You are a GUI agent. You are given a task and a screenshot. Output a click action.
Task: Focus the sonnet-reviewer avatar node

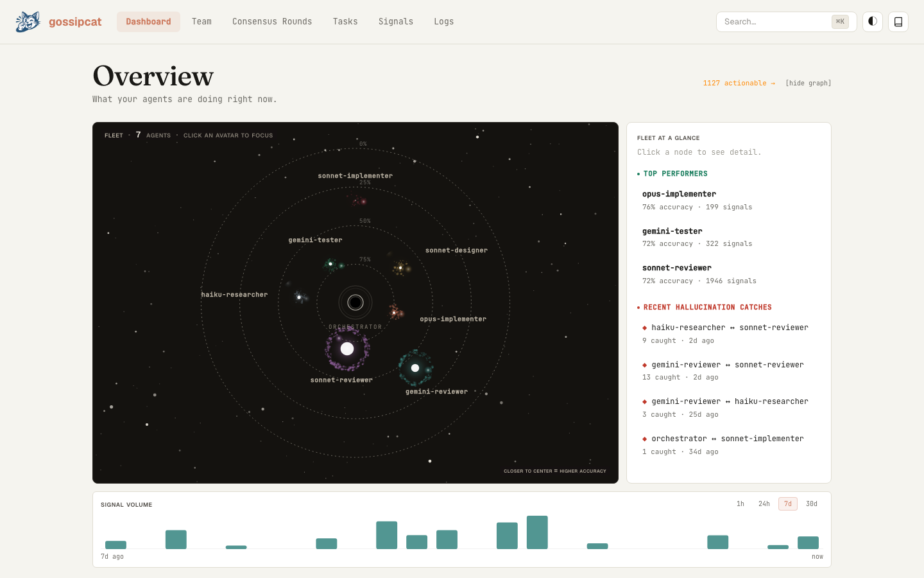tap(347, 349)
